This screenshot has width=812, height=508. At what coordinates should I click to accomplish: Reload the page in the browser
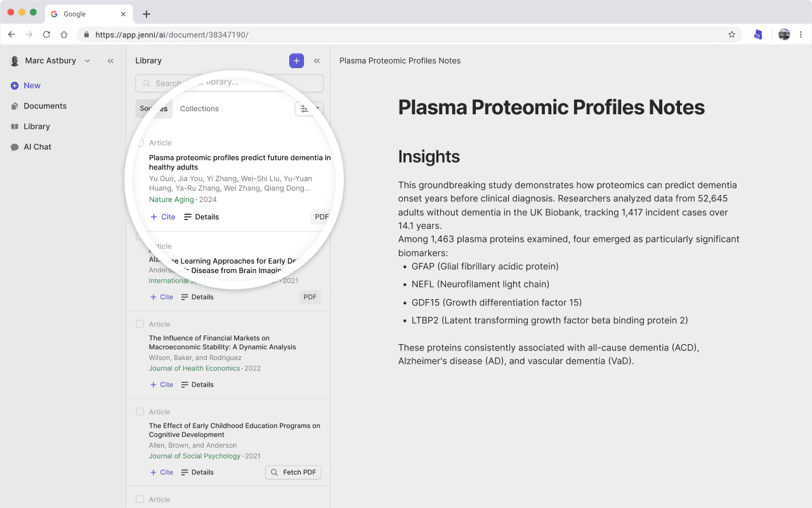tap(46, 35)
